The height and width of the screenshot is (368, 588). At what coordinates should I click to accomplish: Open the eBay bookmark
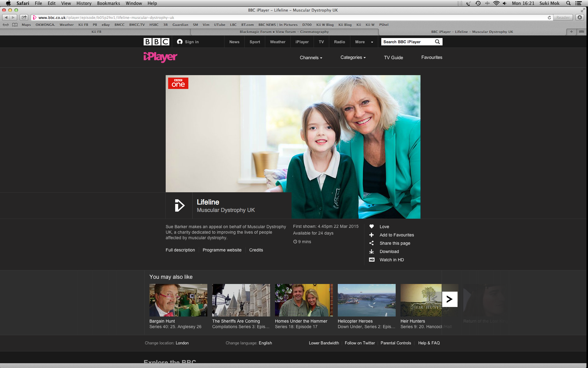click(106, 25)
